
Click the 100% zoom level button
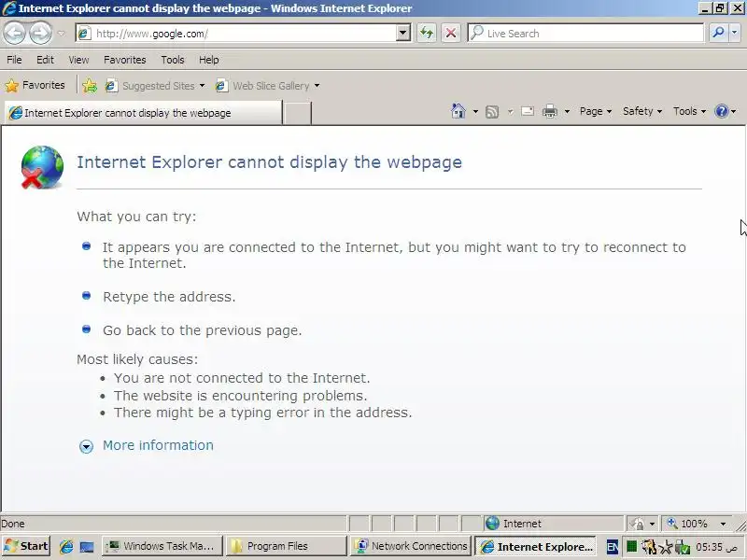(688, 524)
